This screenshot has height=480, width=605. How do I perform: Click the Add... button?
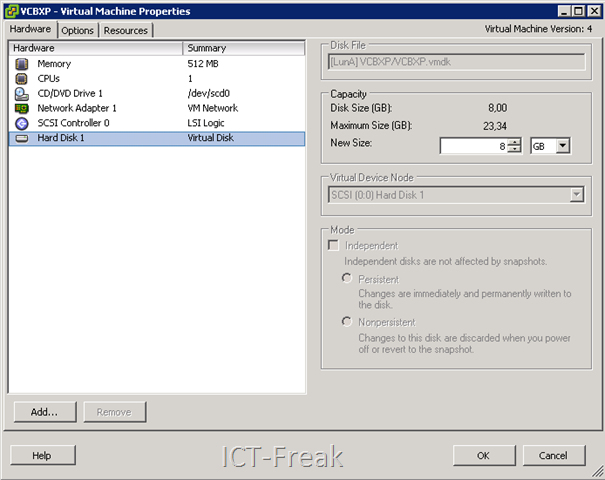coord(44,411)
